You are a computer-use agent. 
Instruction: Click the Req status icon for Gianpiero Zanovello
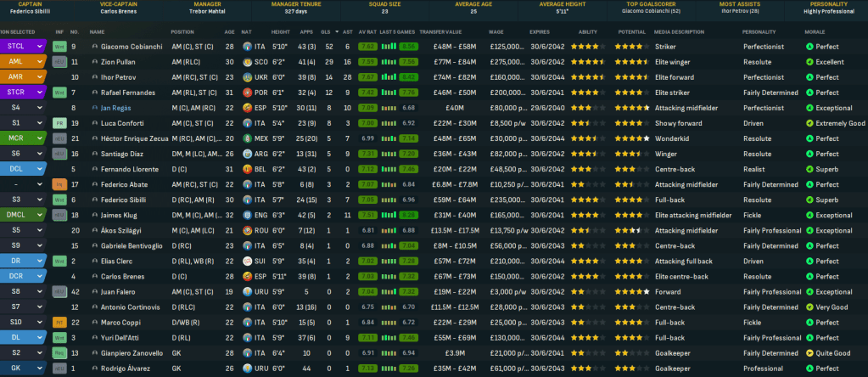pos(59,353)
